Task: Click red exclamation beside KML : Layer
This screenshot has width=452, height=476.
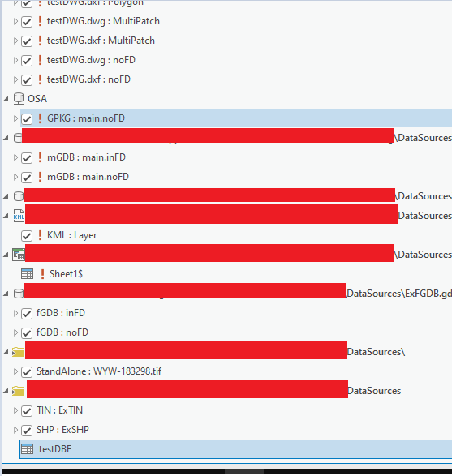Action: pyautogui.click(x=40, y=235)
